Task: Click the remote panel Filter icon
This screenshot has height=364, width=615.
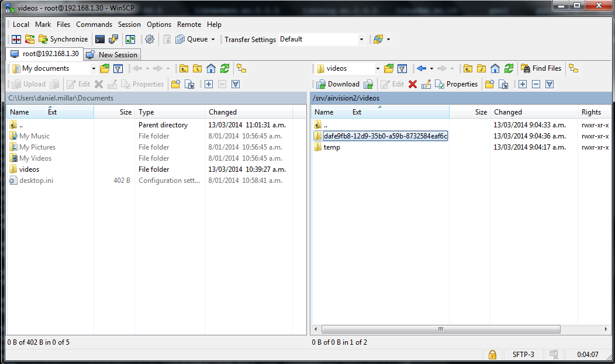Action: click(x=402, y=69)
